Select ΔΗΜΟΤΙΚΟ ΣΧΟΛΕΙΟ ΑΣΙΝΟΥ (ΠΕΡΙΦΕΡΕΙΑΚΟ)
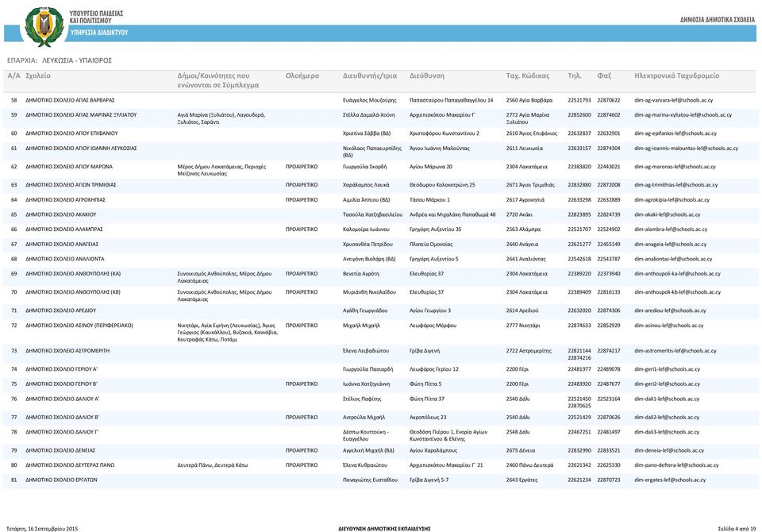The height and width of the screenshot is (532, 762). point(79,326)
